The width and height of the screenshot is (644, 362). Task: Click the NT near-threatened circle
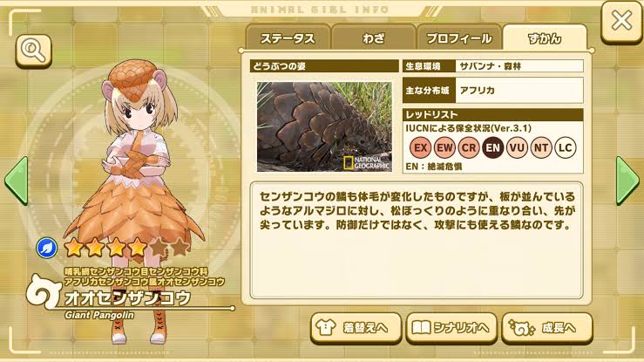coord(541,147)
